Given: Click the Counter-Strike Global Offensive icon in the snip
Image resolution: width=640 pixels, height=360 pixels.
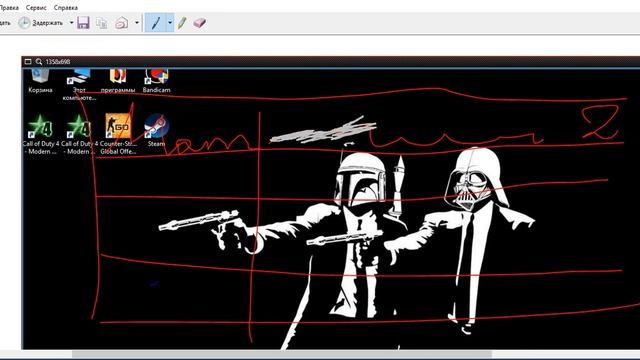Looking at the screenshot, I should click(x=118, y=134).
